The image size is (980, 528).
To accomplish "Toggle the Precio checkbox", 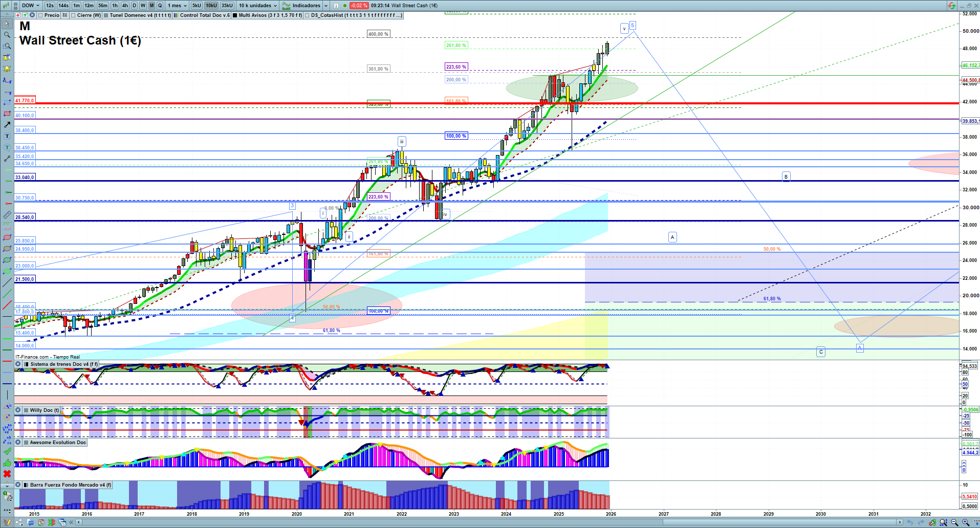I will coord(41,15).
